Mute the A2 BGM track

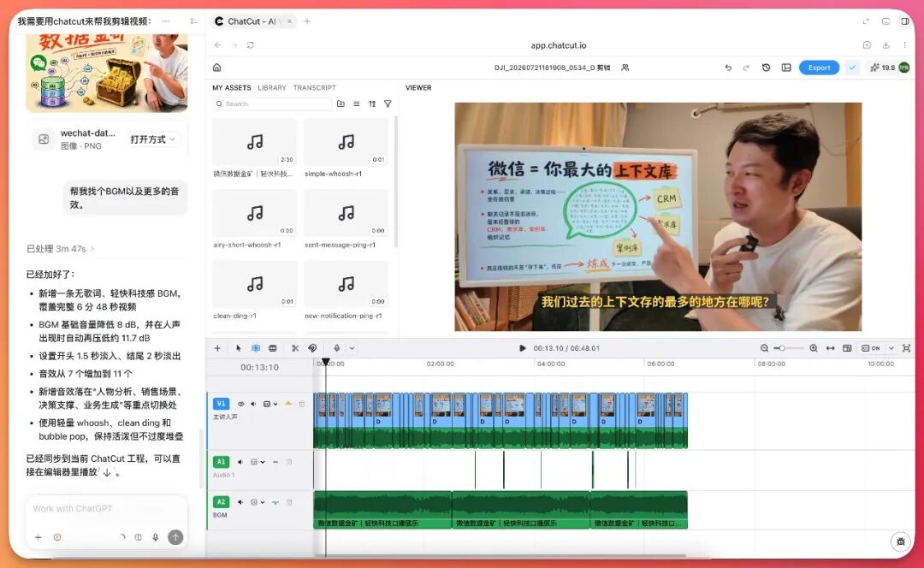click(240, 502)
